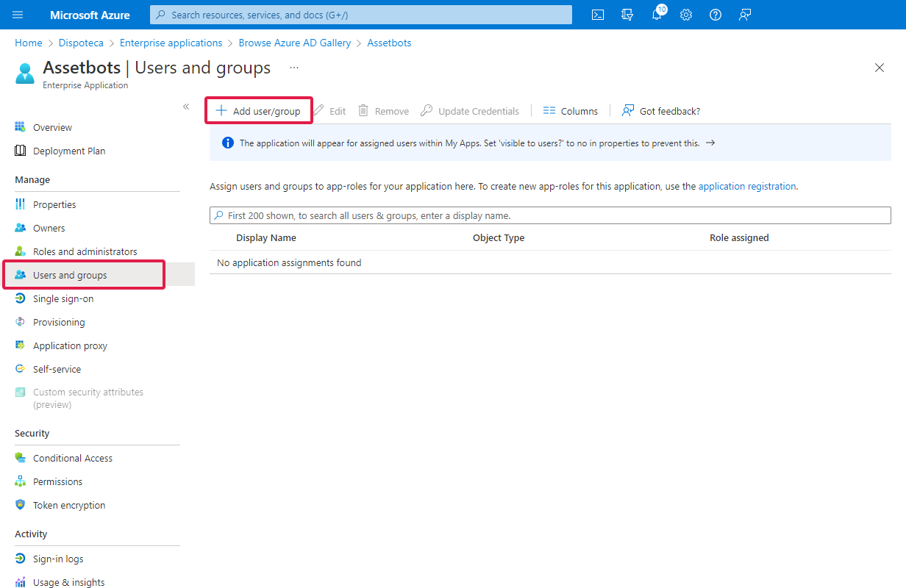Open Cloud Shell from the top bar
The image size is (906, 588).
pos(598,15)
